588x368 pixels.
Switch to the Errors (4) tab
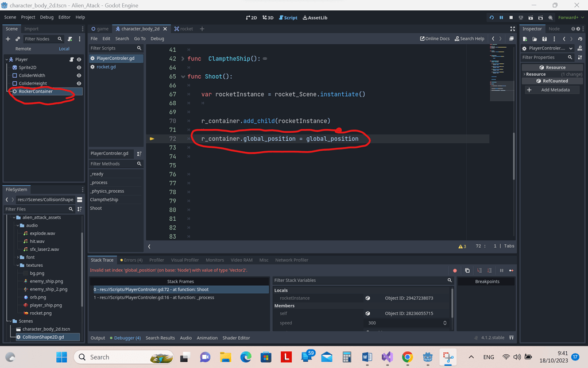[x=131, y=260]
